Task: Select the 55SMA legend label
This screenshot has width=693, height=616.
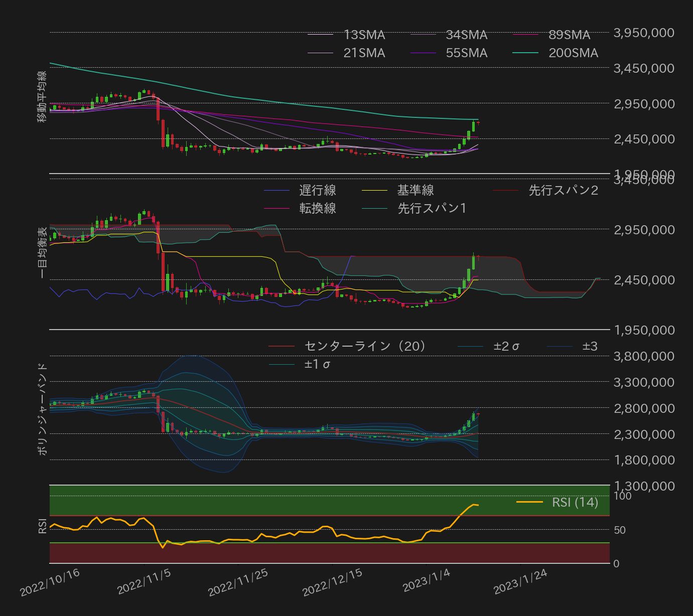Action: point(466,53)
